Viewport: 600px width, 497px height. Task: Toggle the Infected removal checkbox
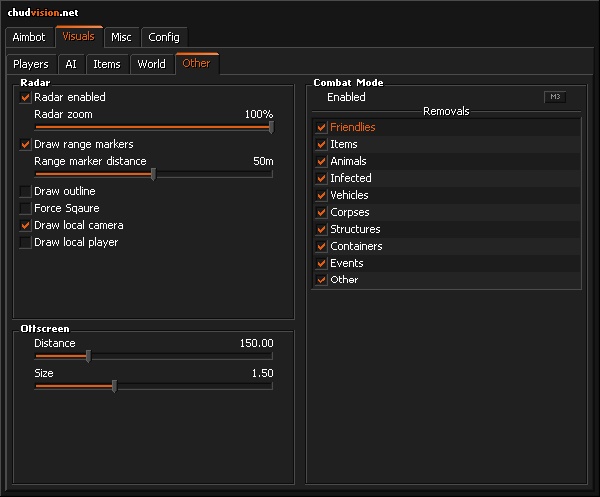click(x=321, y=178)
